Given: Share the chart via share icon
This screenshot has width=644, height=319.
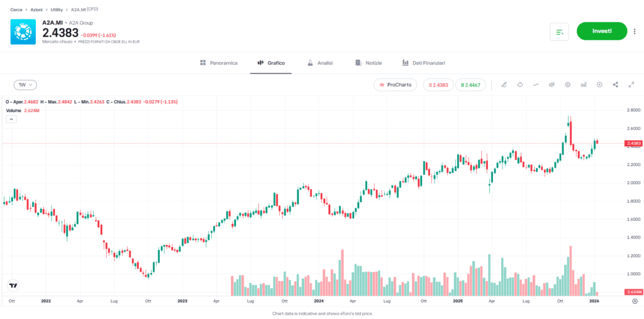Looking at the screenshot, I should click(615, 85).
